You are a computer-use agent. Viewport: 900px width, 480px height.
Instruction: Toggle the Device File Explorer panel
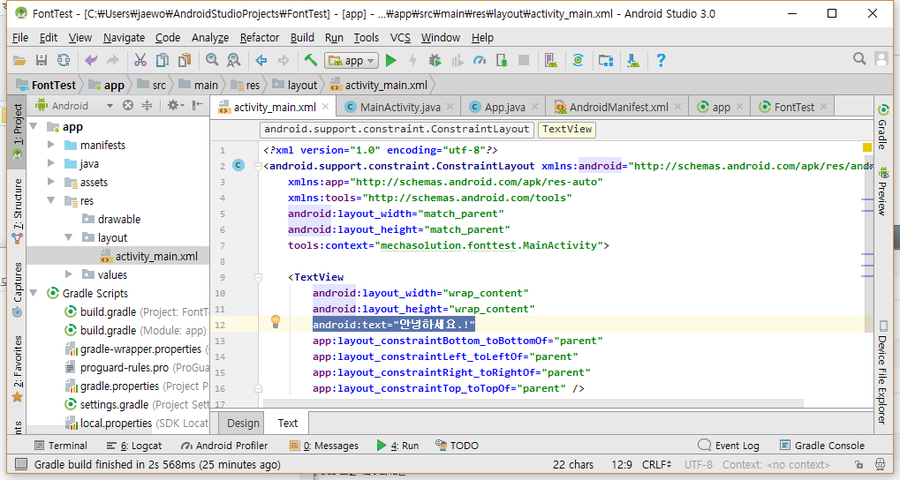[x=883, y=372]
